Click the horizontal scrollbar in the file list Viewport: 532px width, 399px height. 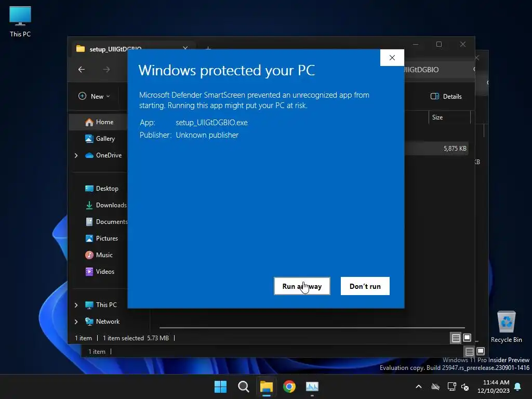click(312, 328)
